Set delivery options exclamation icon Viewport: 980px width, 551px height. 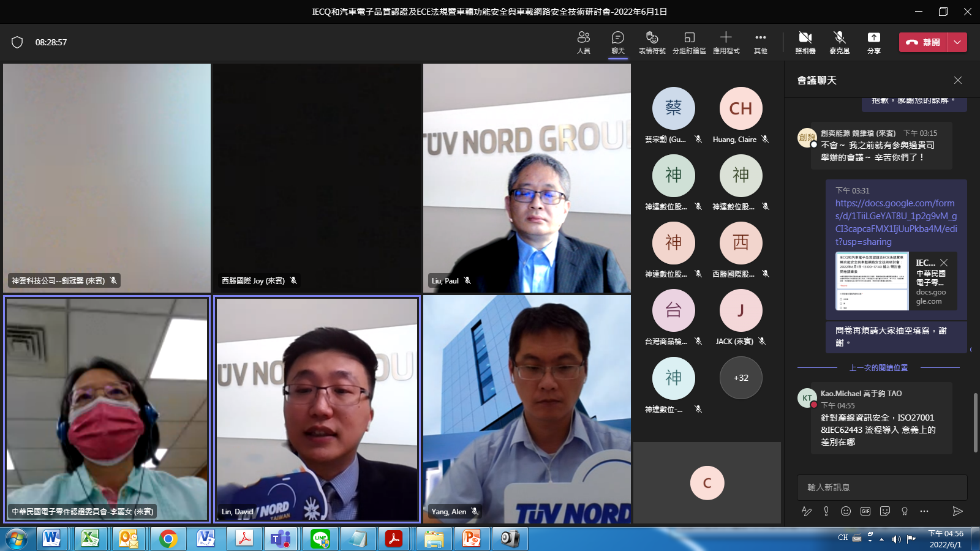(x=826, y=511)
